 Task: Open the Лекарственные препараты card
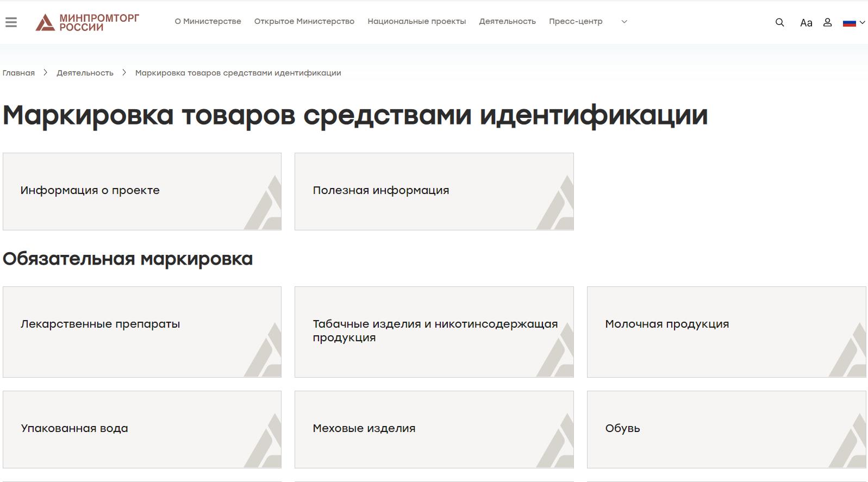click(142, 332)
